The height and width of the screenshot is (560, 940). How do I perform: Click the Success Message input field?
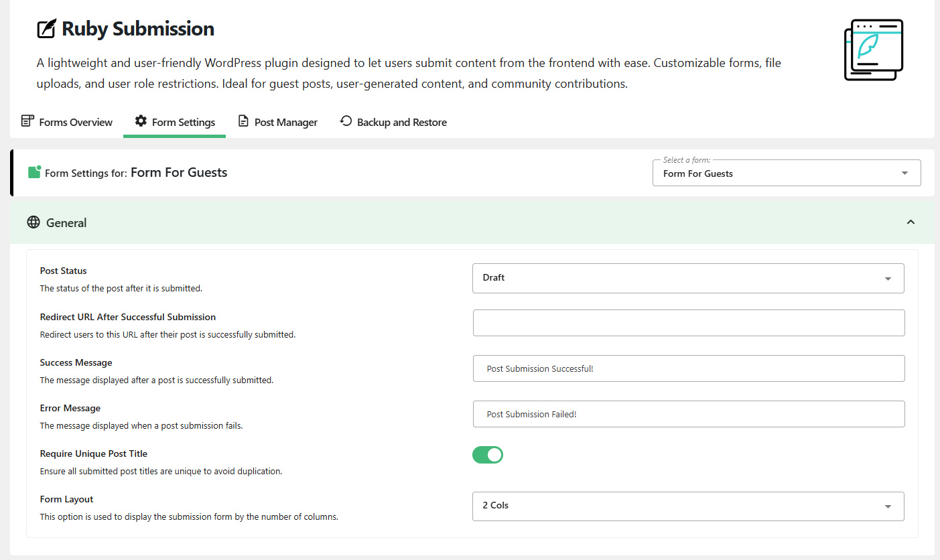point(689,368)
